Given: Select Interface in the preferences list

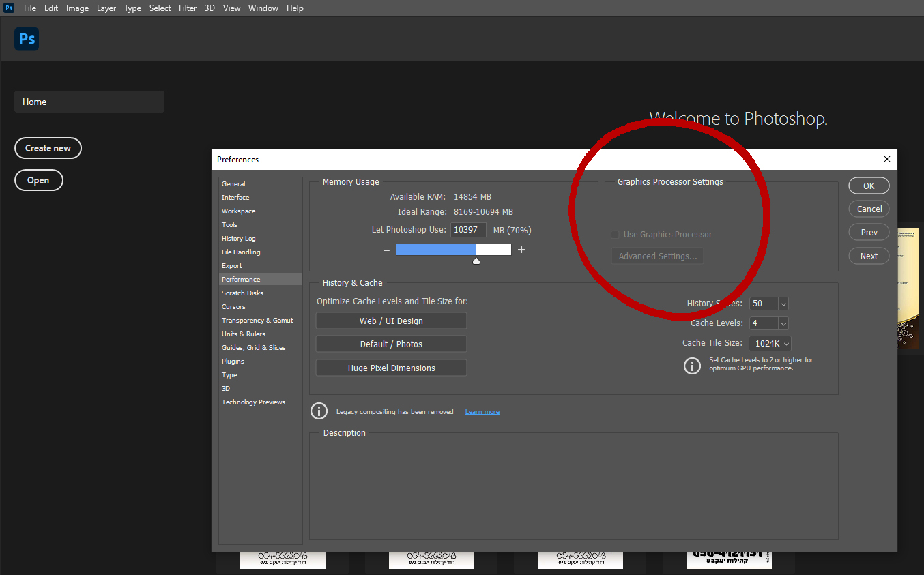Looking at the screenshot, I should click(x=261, y=198).
